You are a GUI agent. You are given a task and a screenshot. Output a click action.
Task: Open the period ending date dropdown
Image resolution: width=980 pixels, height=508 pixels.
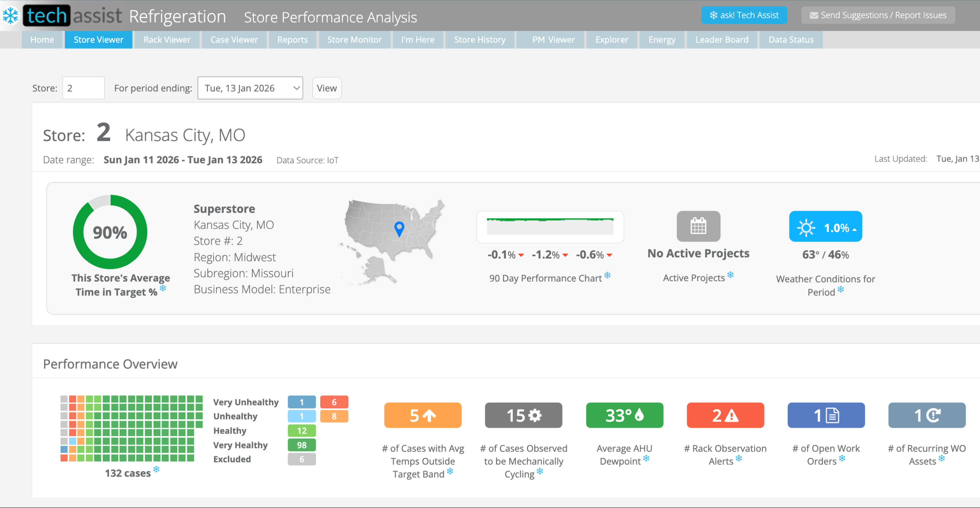[x=250, y=88]
